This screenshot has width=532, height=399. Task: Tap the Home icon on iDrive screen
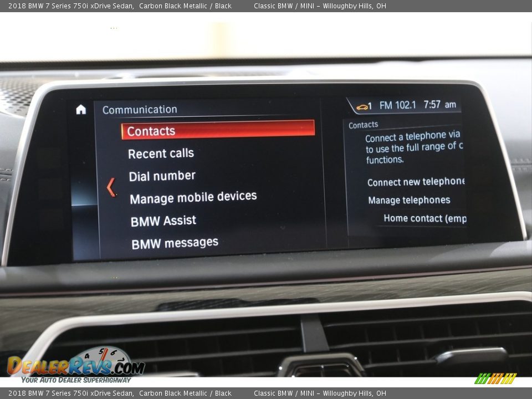point(81,109)
